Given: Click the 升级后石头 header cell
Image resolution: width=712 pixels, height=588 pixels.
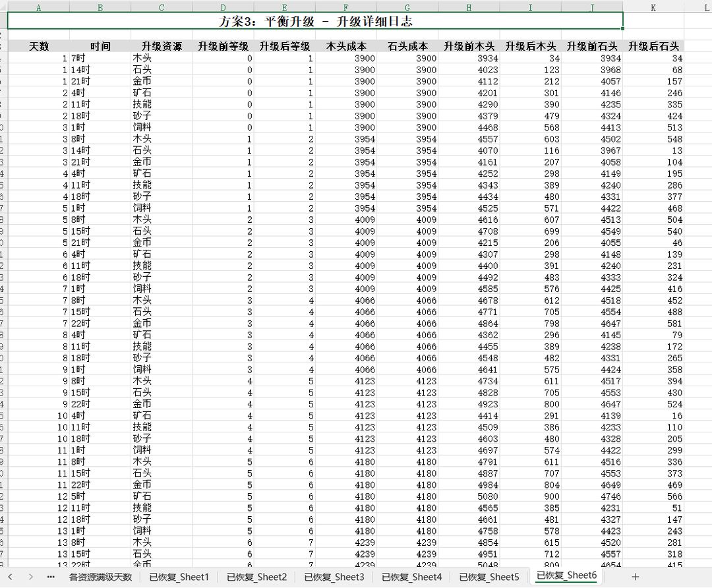Looking at the screenshot, I should (653, 46).
